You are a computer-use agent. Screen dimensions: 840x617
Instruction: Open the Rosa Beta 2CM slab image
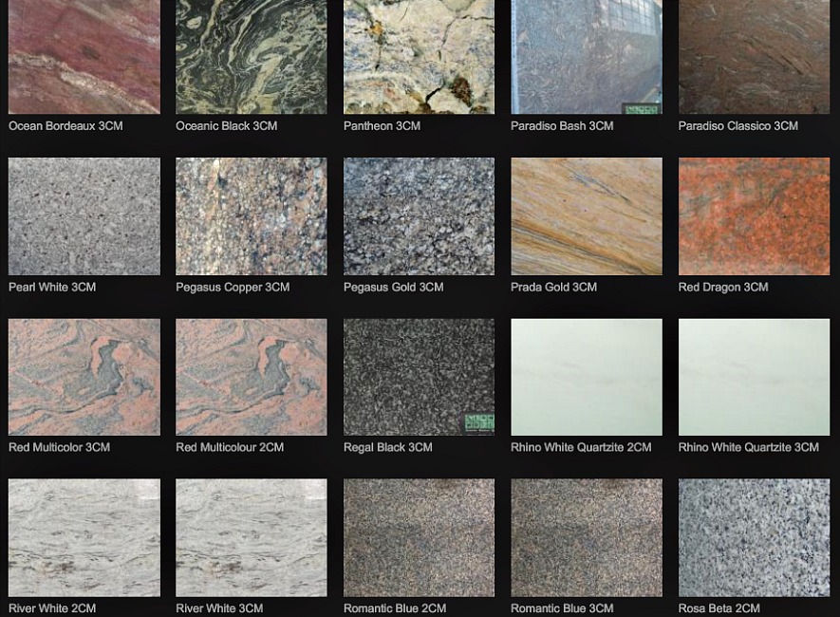(755, 537)
